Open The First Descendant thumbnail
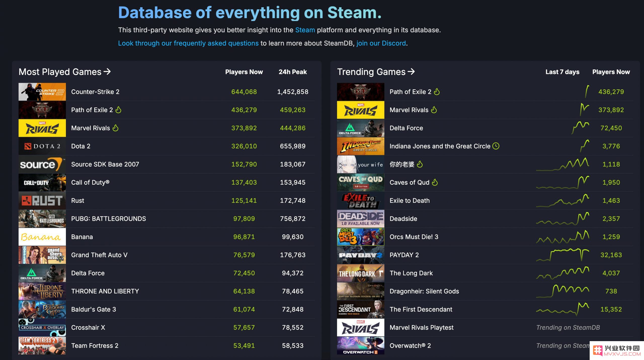Viewport: 644px width, 360px height. [x=361, y=309]
